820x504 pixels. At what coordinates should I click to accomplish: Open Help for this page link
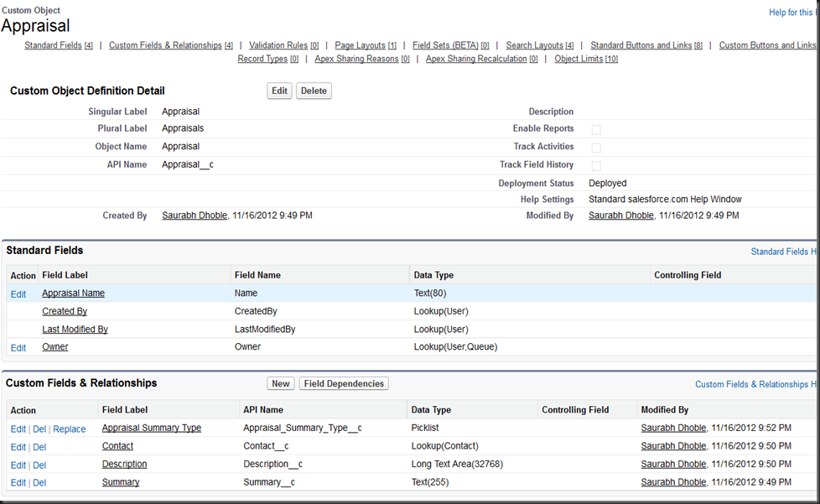[x=792, y=13]
